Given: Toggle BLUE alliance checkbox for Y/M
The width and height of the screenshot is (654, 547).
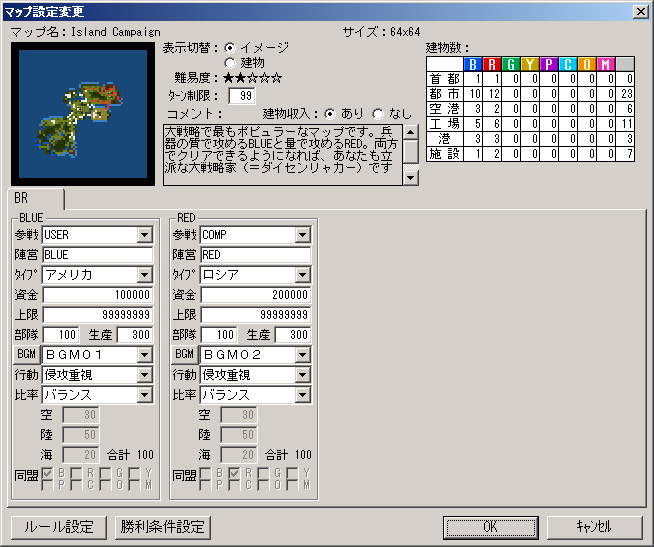Looking at the screenshot, I should click(x=134, y=479).
